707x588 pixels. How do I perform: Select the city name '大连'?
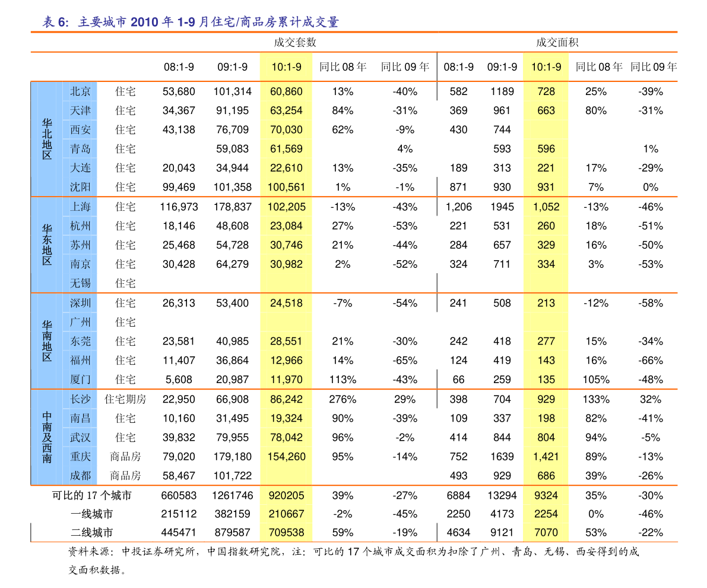pos(80,168)
